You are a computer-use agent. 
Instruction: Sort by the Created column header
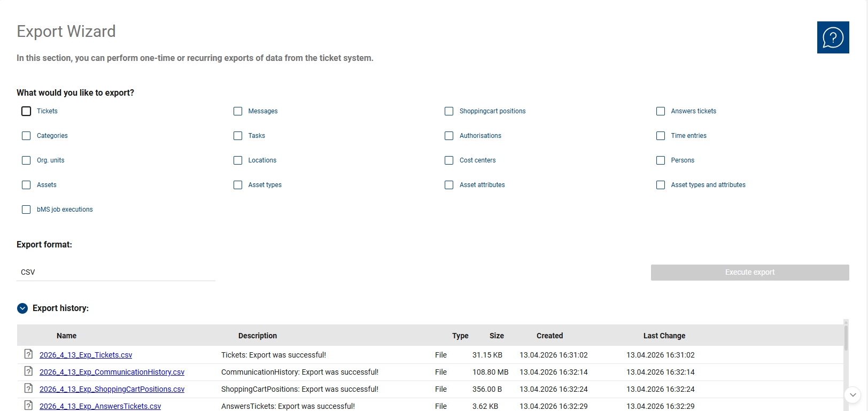click(x=549, y=336)
